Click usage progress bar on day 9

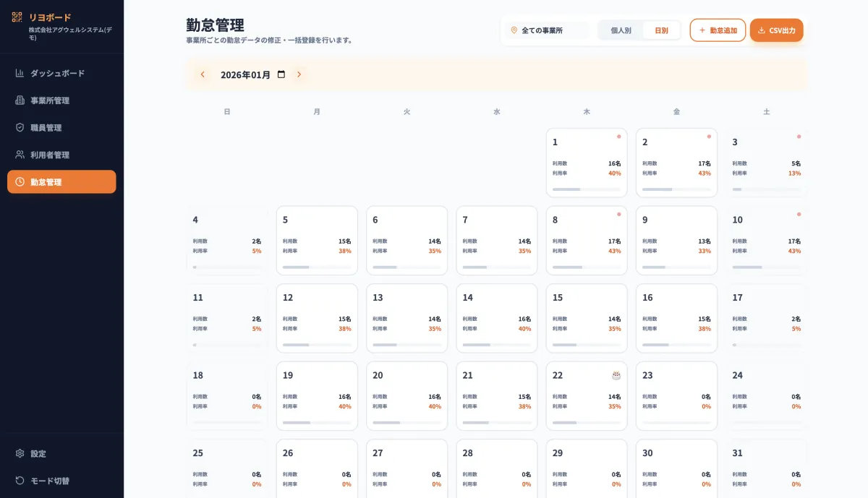pyautogui.click(x=676, y=267)
